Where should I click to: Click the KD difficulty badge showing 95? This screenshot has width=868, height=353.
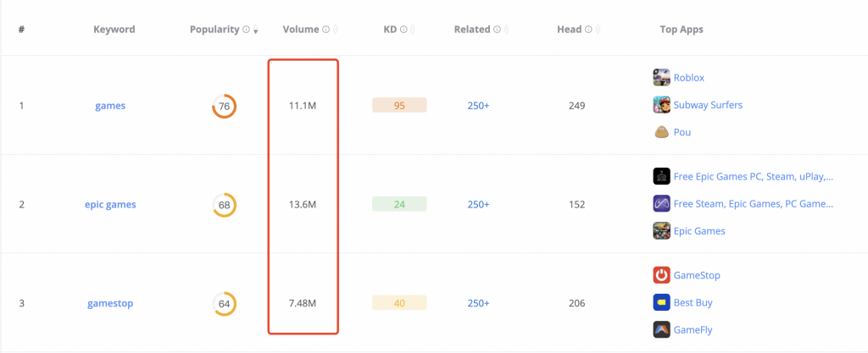[399, 106]
